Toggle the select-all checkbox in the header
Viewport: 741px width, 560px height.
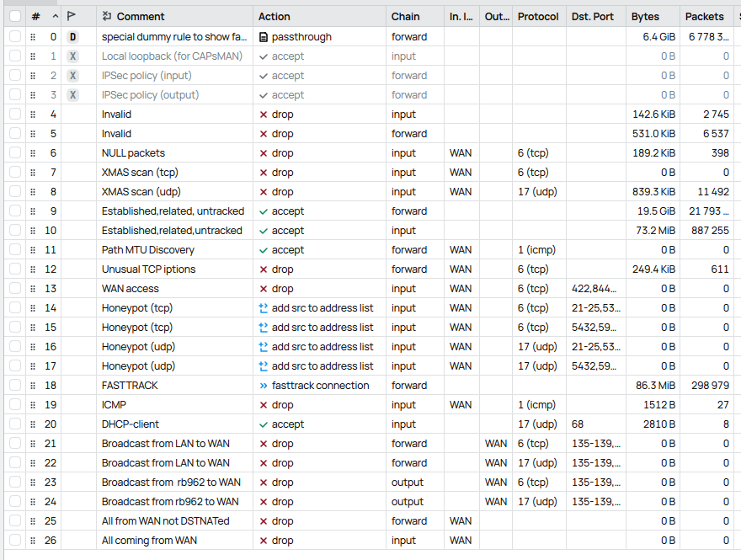[x=14, y=16]
